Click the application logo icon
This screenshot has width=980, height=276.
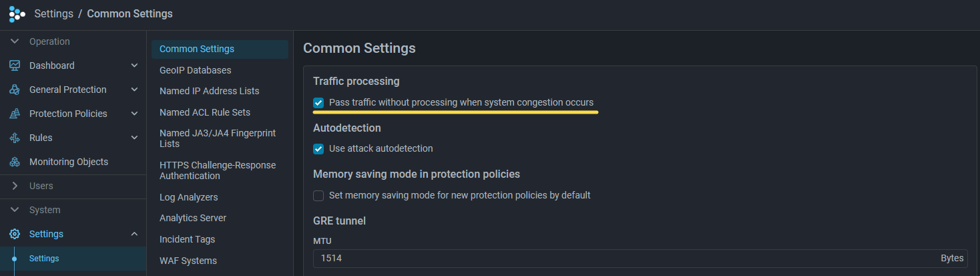(x=17, y=13)
